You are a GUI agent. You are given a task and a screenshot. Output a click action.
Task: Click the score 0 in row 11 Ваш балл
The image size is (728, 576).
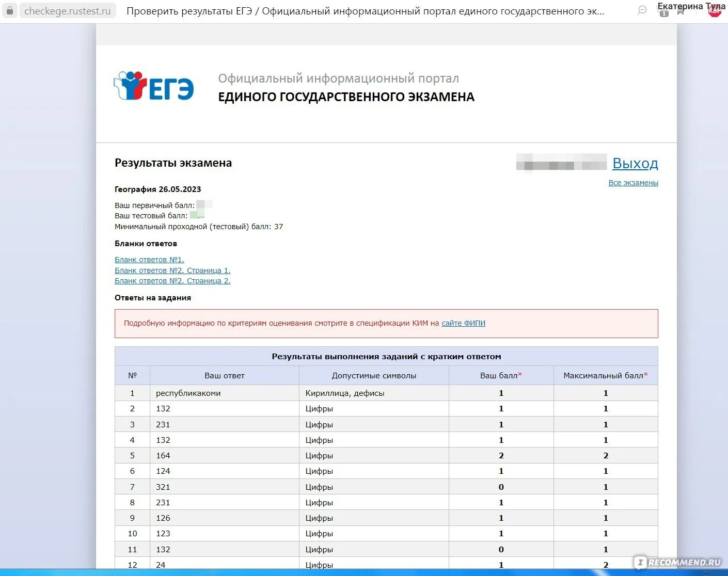point(501,549)
